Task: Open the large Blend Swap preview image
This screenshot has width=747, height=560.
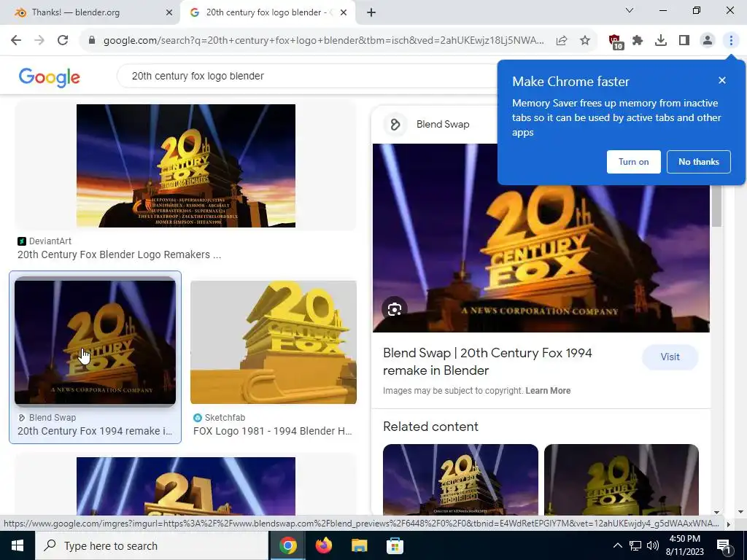Action: point(541,238)
